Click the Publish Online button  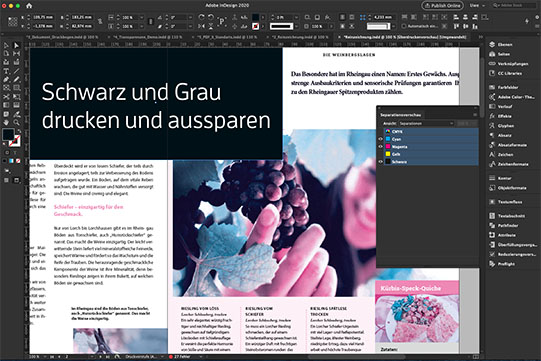click(x=443, y=6)
